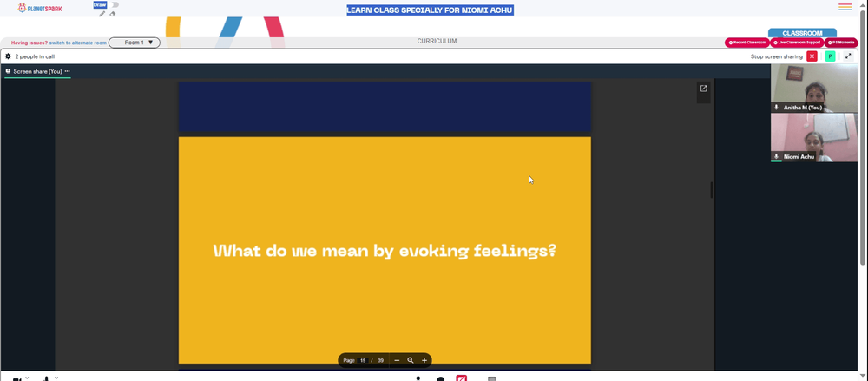This screenshot has height=381, width=868.
Task: Click Live Classroom Support button
Action: click(797, 43)
